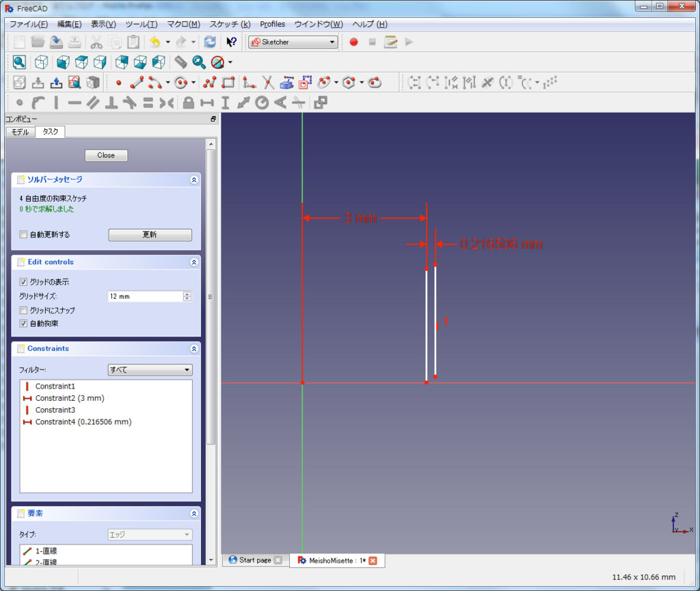Apply the angle constraint icon
This screenshot has height=591, width=700.
click(x=280, y=103)
